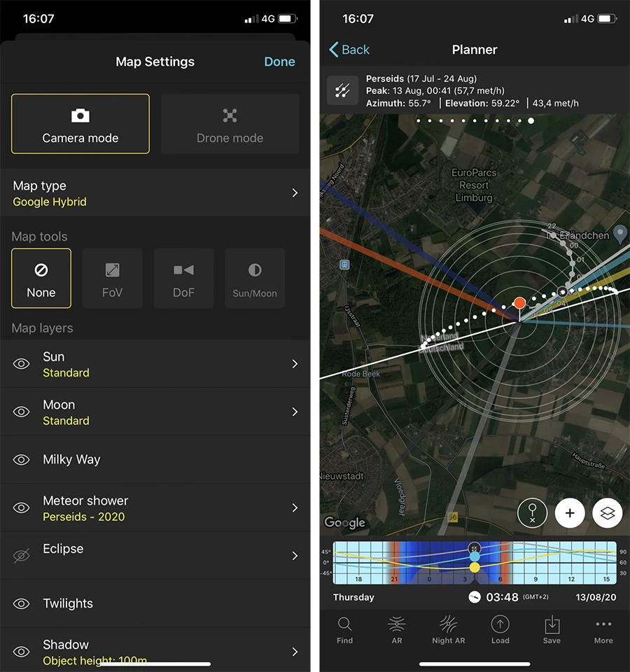Tap the 03:48 time value
Viewport: 630px width, 672px height.
[x=502, y=597]
